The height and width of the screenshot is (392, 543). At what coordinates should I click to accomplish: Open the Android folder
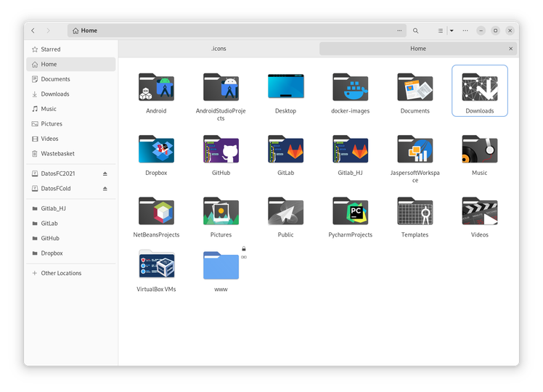click(x=156, y=87)
